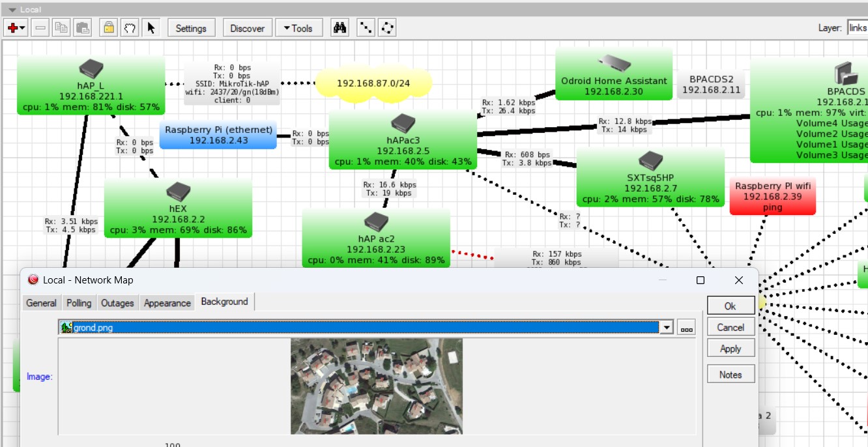This screenshot has height=447, width=868.
Task: Open the red plus add-item menu
Action: 16,28
